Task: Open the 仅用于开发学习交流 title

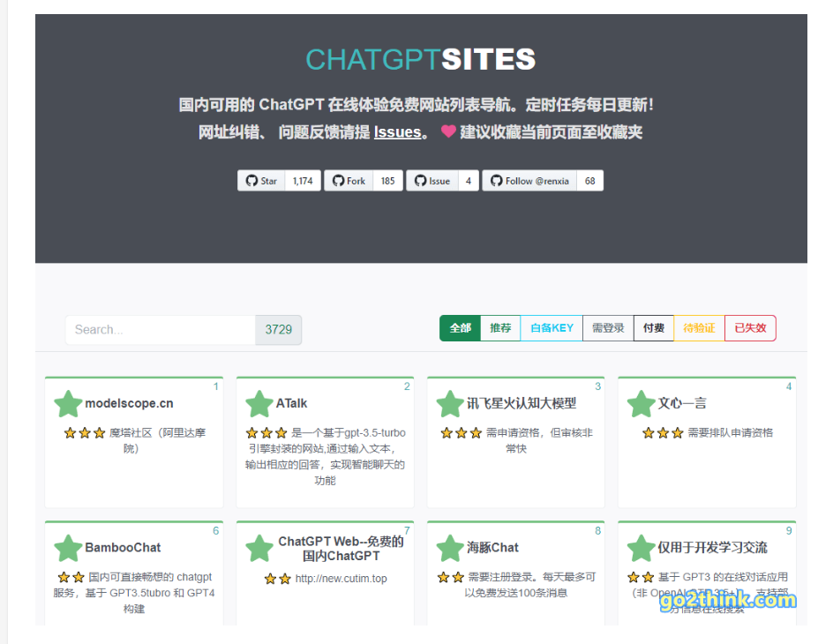Action: tap(712, 547)
